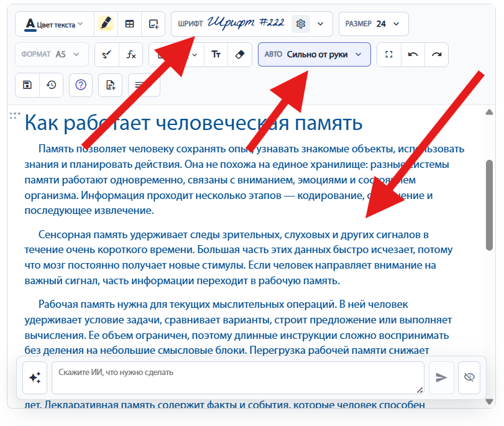Open the version history icon
Image resolution: width=504 pixels, height=426 pixels.
pyautogui.click(x=51, y=85)
